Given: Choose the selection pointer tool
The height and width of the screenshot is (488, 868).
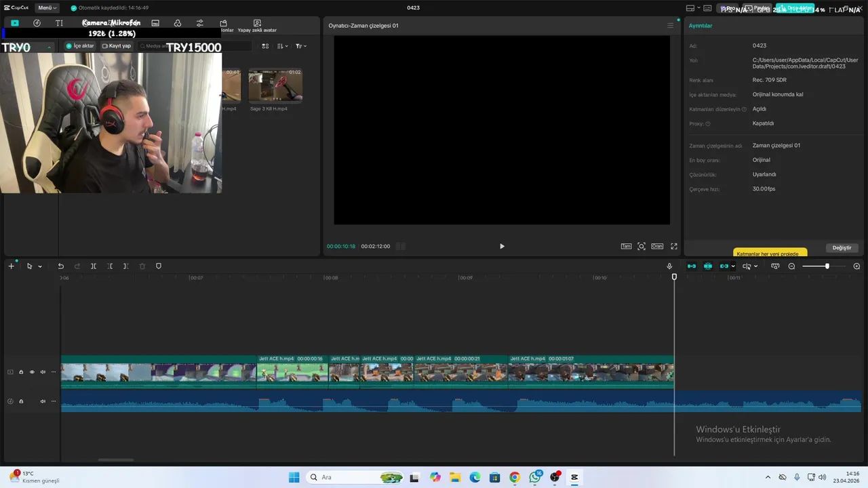Looking at the screenshot, I should click(x=29, y=266).
